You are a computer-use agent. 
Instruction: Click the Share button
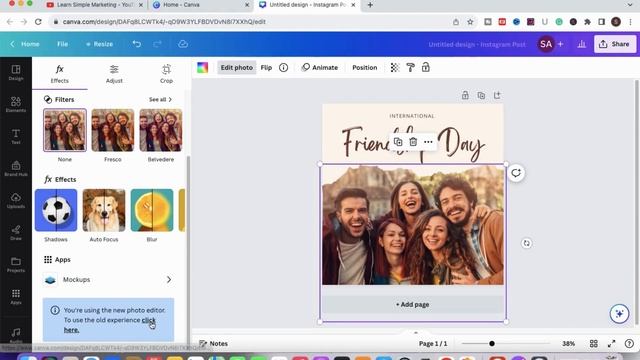[x=614, y=44]
